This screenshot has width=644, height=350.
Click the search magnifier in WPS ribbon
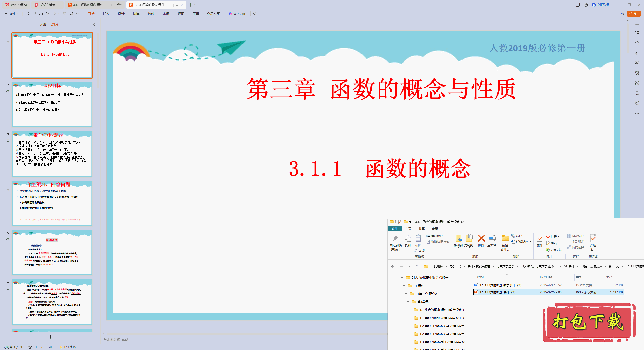pyautogui.click(x=255, y=14)
